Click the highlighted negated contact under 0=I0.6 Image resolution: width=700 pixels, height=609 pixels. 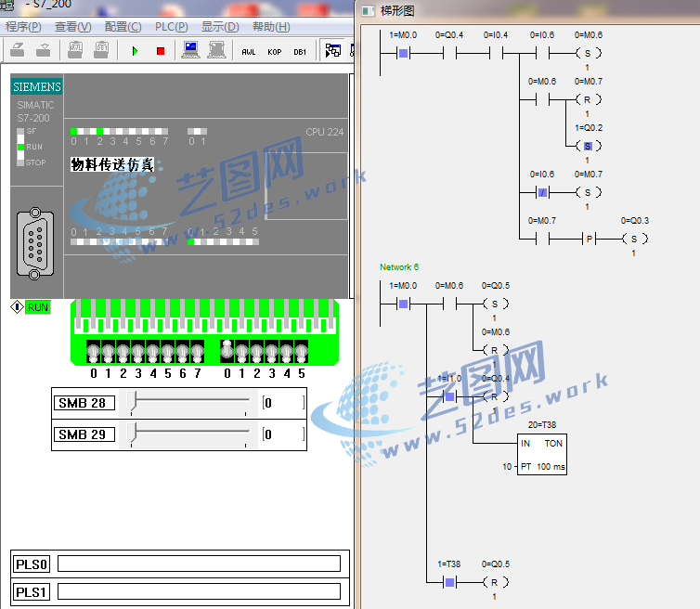(x=542, y=192)
